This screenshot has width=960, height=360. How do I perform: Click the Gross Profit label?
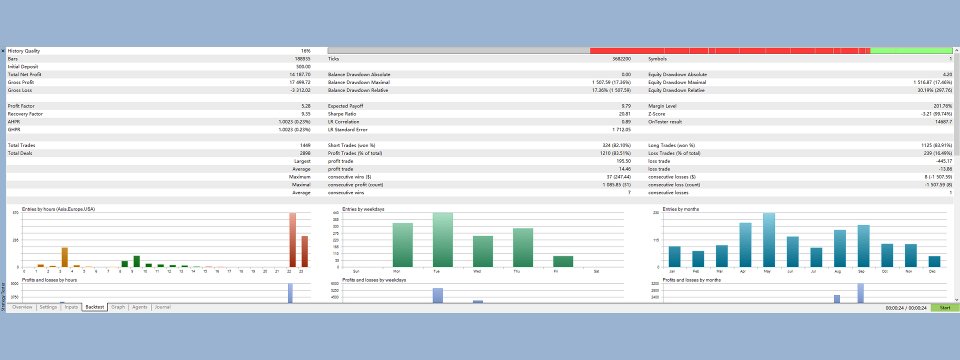tap(20, 82)
